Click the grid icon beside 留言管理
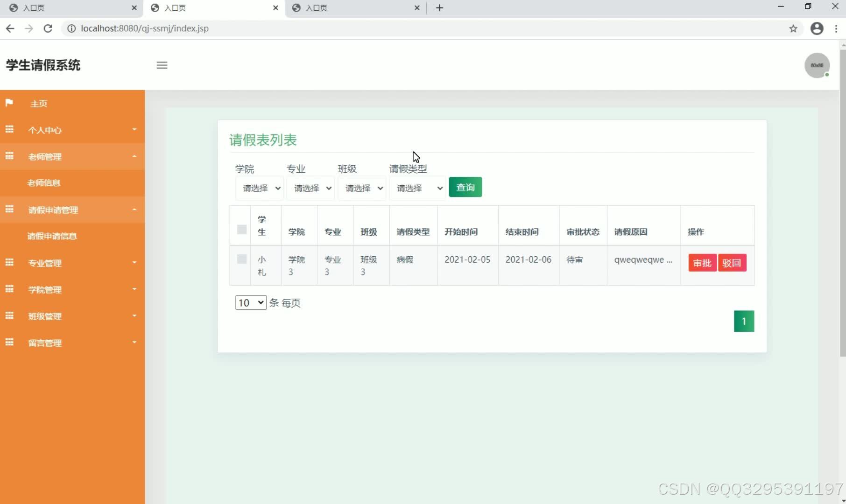The width and height of the screenshot is (846, 504). coord(9,342)
